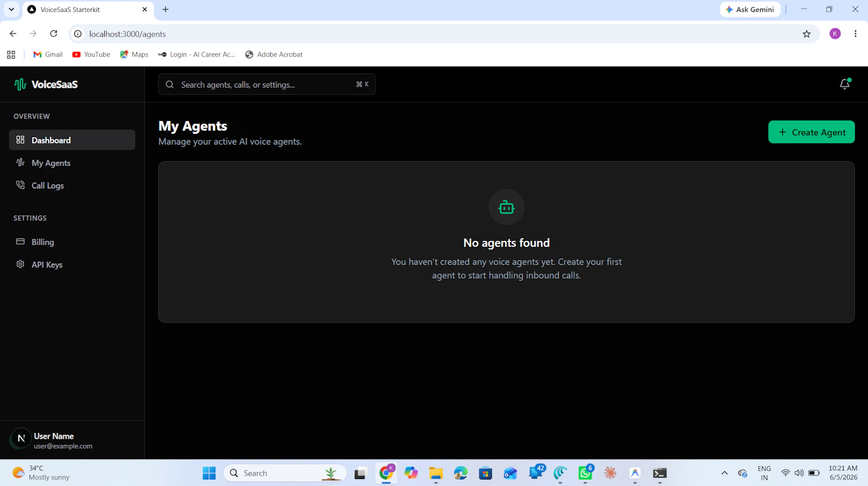Open the terminal app in taskbar

[660, 473]
